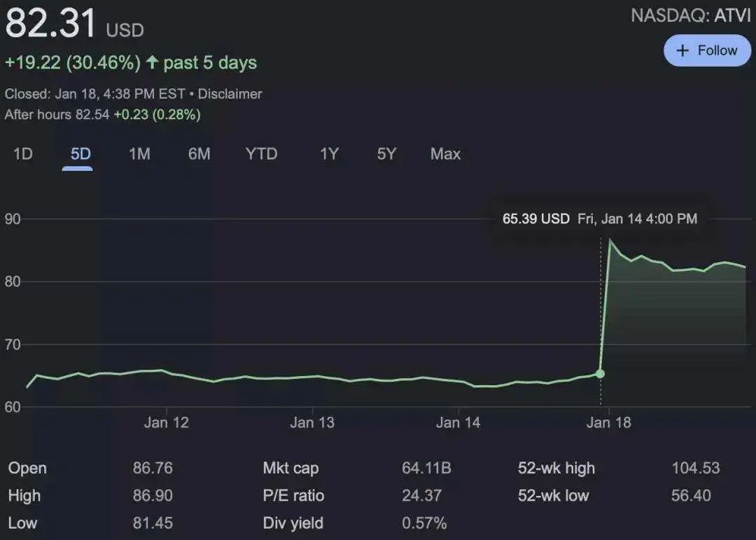Image resolution: width=756 pixels, height=540 pixels.
Task: Click the 52-wk high label
Action: click(556, 468)
